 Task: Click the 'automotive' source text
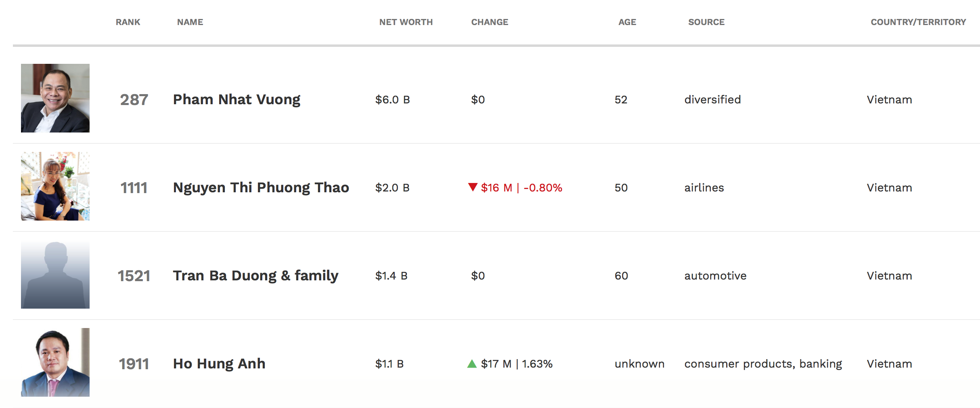coord(716,276)
